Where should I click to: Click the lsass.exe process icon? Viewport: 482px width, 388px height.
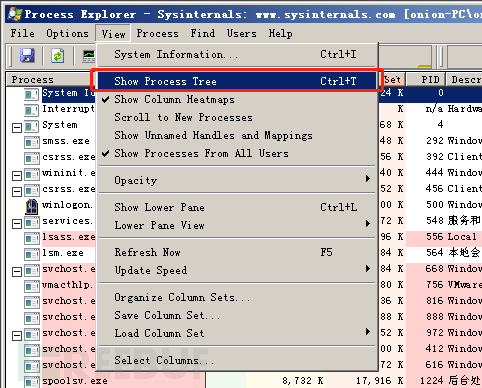pyautogui.click(x=32, y=238)
